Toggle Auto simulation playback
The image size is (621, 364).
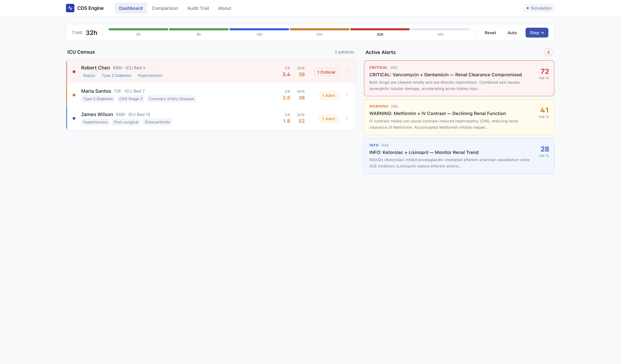[x=512, y=33]
